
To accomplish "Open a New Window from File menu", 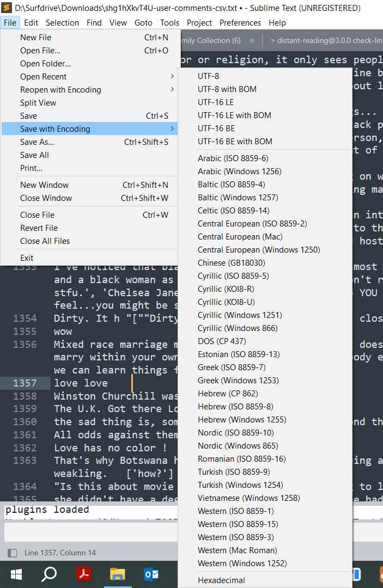I will [89, 185].
